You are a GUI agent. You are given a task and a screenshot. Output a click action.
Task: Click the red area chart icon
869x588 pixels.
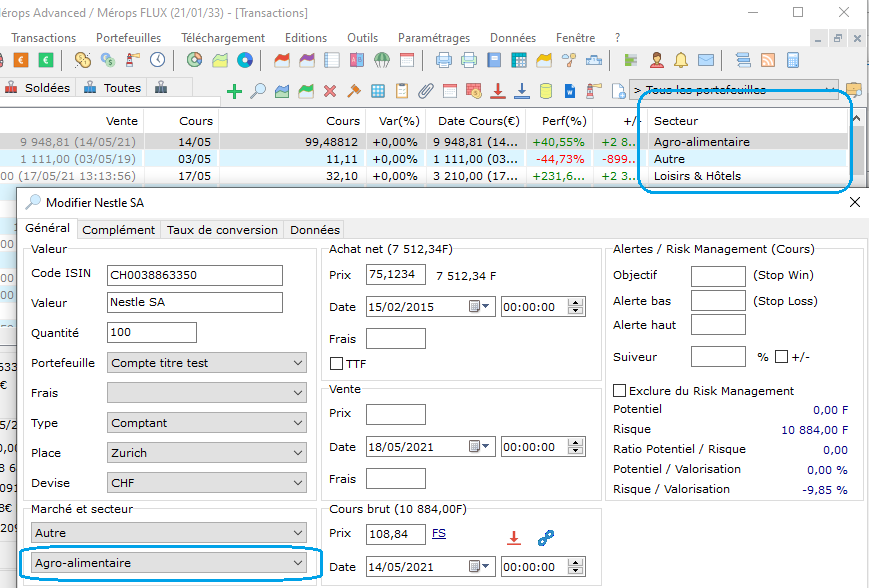pos(282,60)
